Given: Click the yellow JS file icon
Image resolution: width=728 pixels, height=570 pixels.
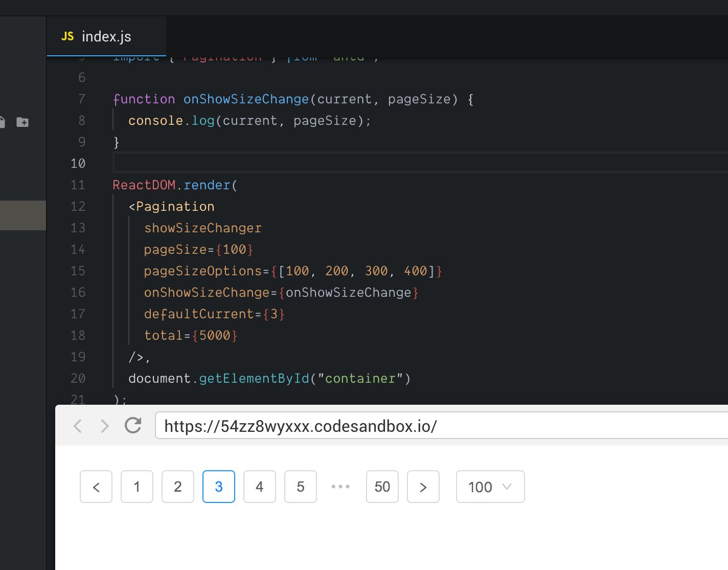Looking at the screenshot, I should click(x=67, y=36).
